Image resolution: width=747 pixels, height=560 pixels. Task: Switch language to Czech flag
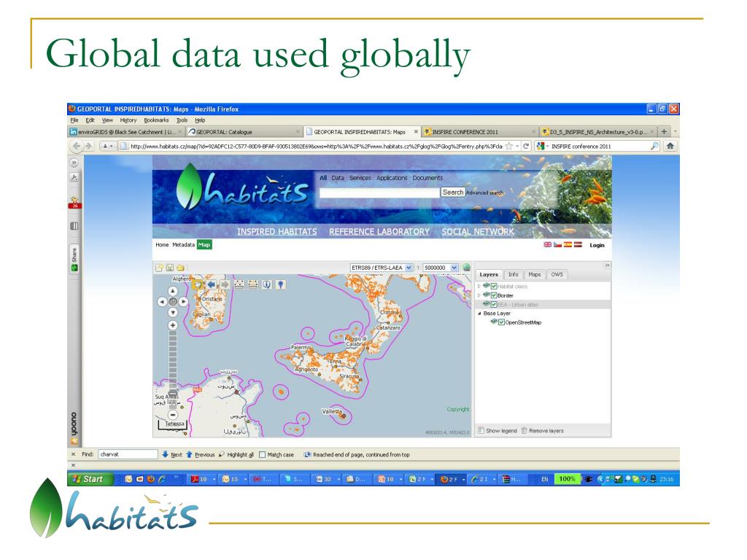[557, 245]
